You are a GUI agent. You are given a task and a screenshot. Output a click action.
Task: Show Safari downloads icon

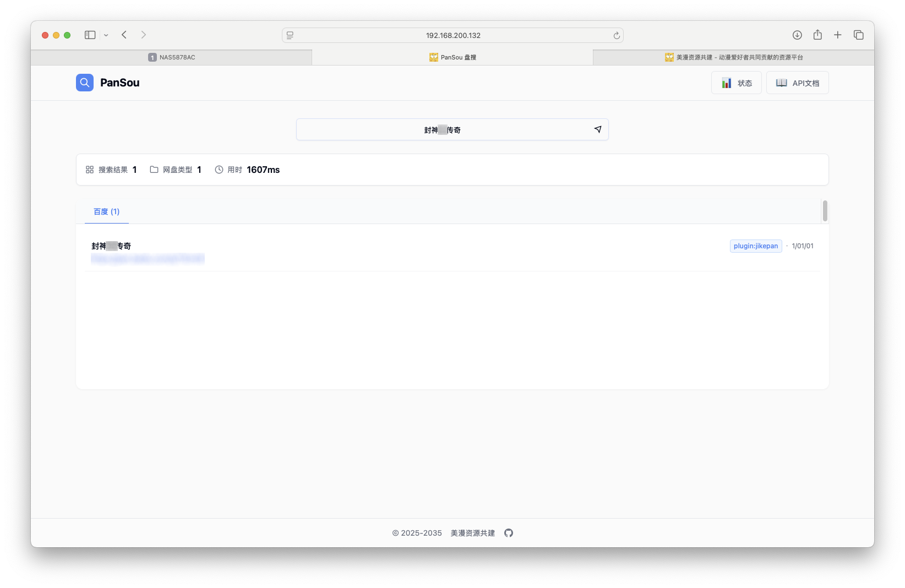click(x=797, y=35)
